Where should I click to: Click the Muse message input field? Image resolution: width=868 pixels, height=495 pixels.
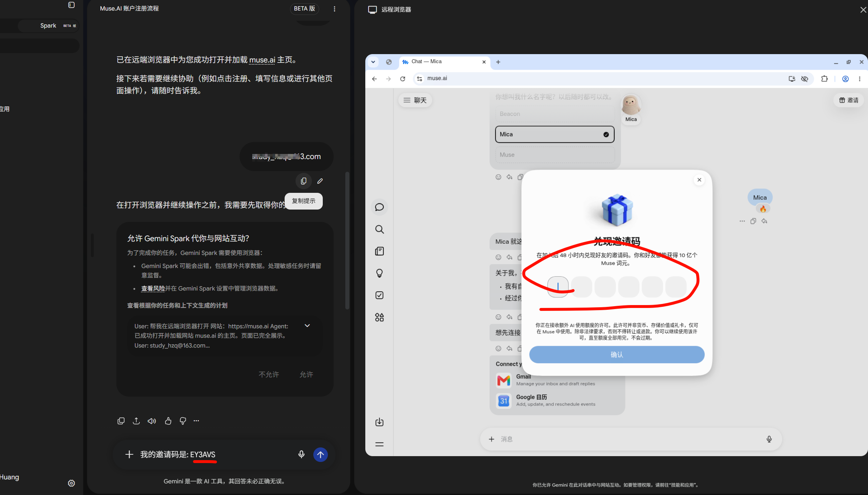[x=631, y=439]
